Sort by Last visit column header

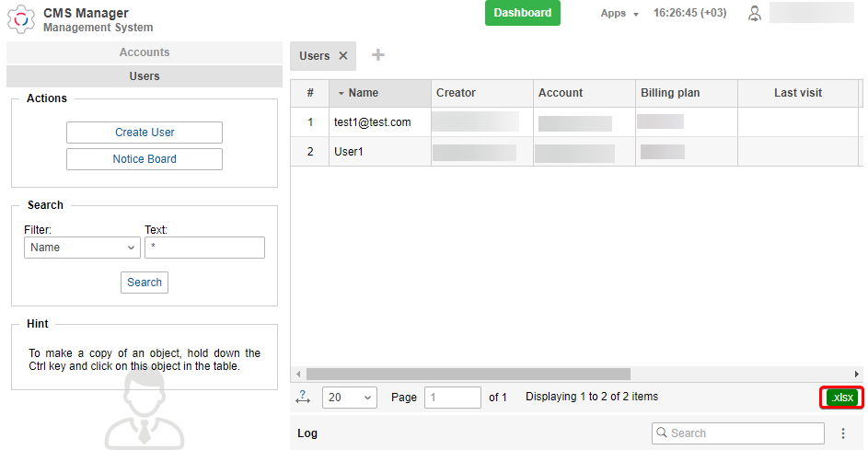[798, 93]
